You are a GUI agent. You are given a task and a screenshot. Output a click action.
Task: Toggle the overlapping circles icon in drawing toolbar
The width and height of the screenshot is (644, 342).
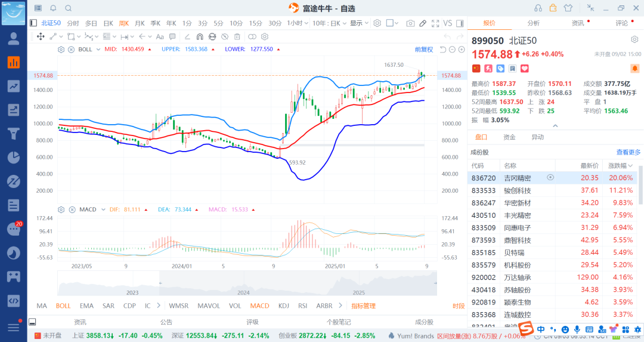pos(252,36)
